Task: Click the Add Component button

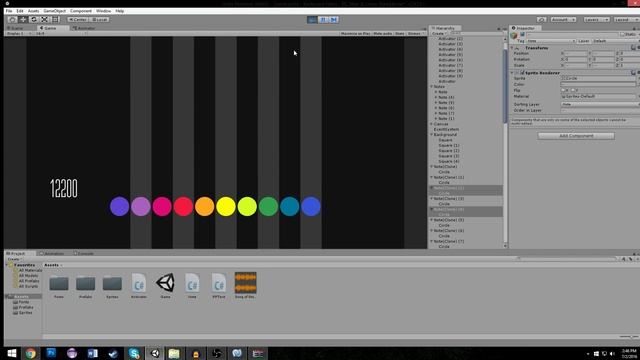Action: pyautogui.click(x=576, y=136)
